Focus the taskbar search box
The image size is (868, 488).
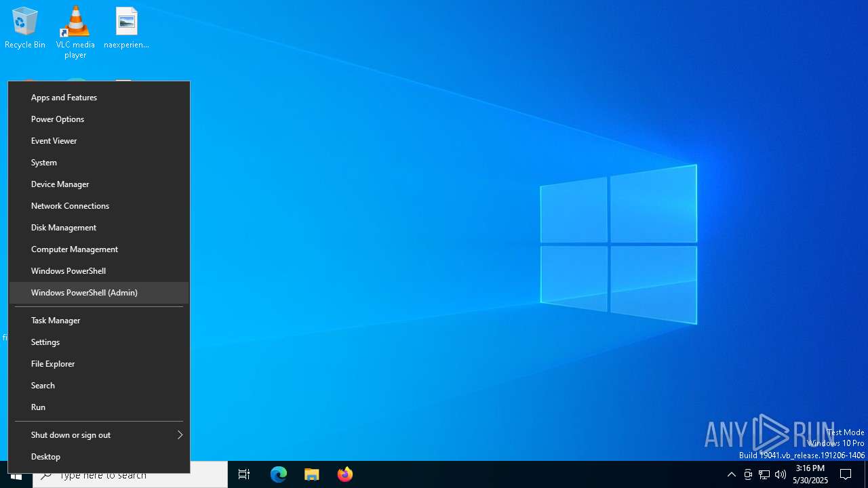pos(130,475)
